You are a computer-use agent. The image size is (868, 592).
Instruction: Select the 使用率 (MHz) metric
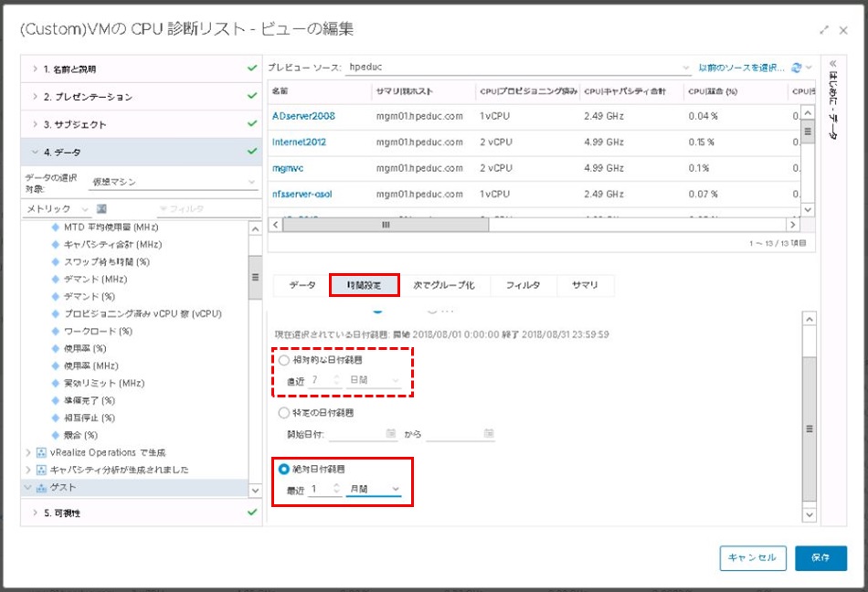click(90, 365)
